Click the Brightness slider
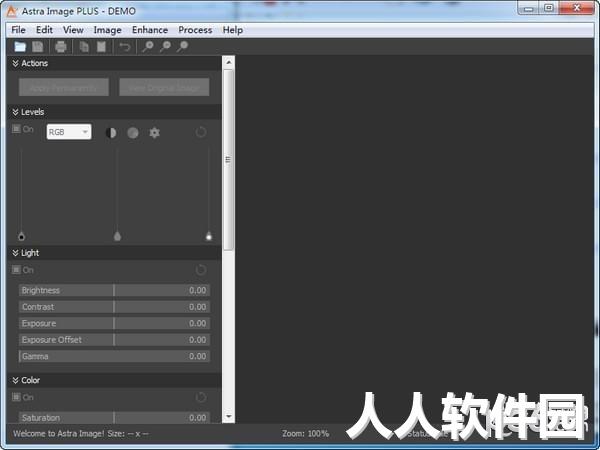This screenshot has height=450, width=600. [x=114, y=290]
